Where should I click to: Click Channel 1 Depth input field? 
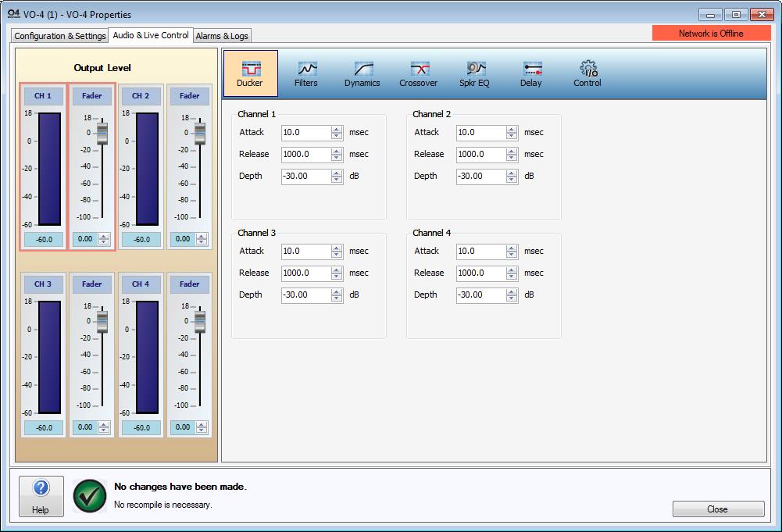pos(306,177)
